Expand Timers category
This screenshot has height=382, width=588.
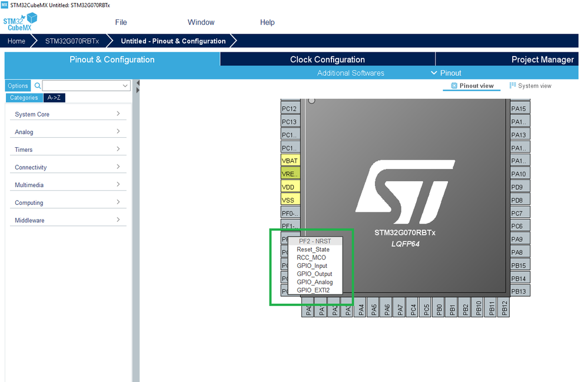[68, 149]
